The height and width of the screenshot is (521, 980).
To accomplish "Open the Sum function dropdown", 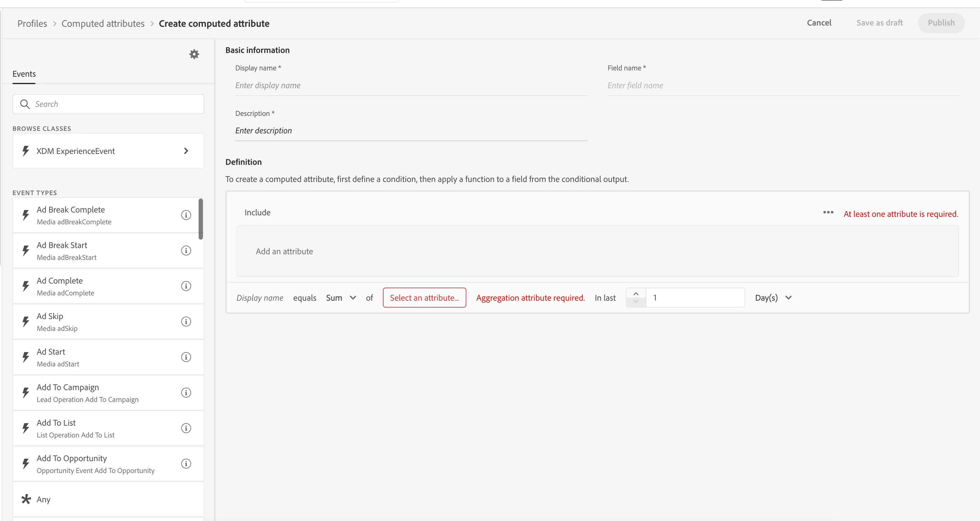I will pos(341,298).
